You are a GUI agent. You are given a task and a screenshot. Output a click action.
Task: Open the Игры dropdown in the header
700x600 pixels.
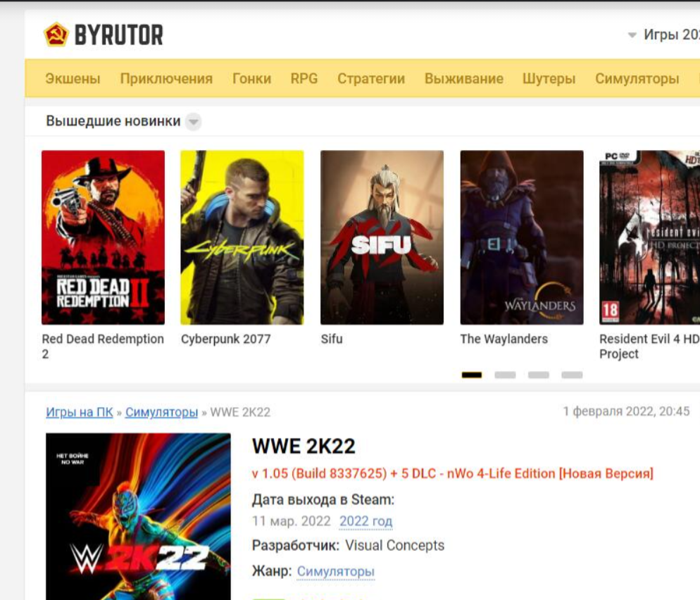pyautogui.click(x=662, y=35)
